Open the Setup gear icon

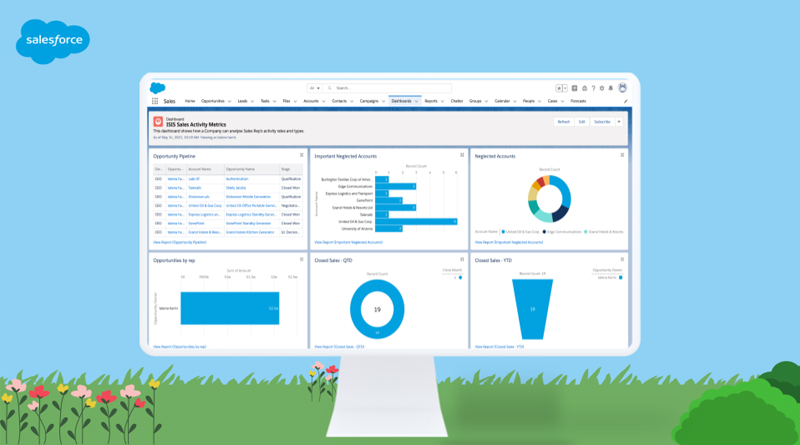coord(602,88)
